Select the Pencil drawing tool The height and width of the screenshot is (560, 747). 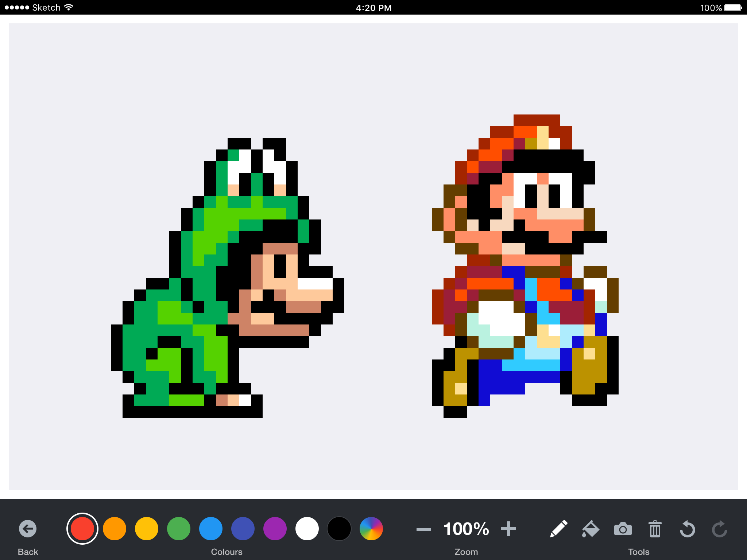[x=558, y=529]
